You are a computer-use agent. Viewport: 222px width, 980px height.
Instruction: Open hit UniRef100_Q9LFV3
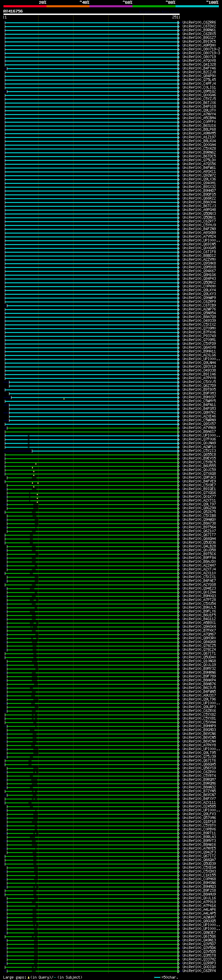click(199, 814)
